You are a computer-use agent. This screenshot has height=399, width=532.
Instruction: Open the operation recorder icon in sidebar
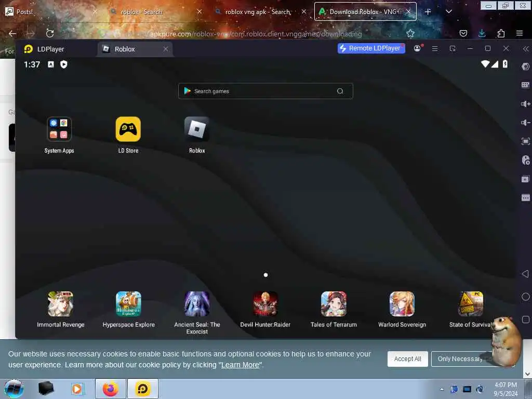(526, 160)
